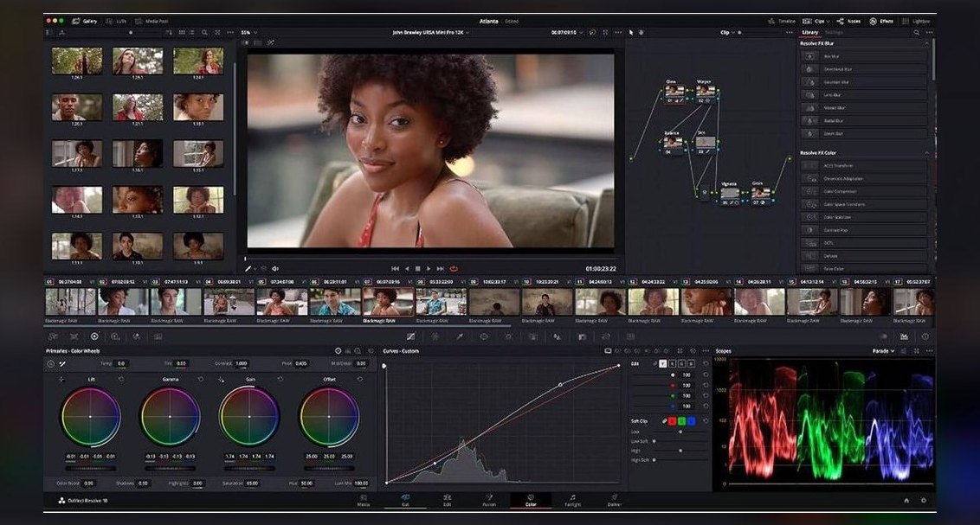Open the Curves palette icon

coord(410,336)
